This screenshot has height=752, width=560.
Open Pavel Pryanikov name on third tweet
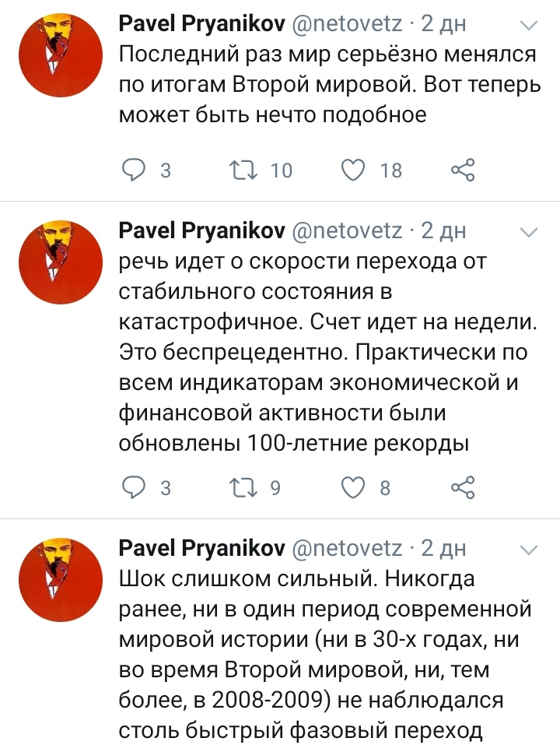coord(201,548)
